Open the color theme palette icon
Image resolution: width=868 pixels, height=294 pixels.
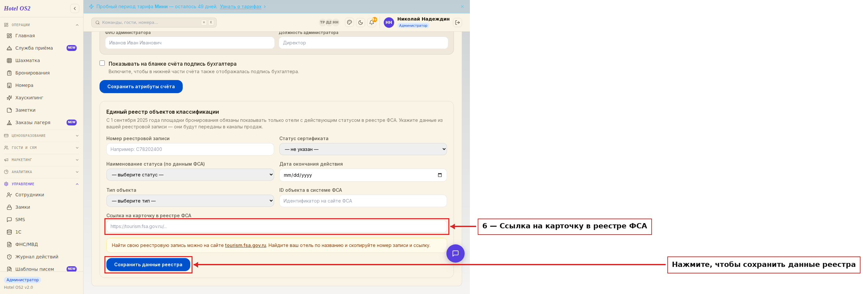(349, 23)
